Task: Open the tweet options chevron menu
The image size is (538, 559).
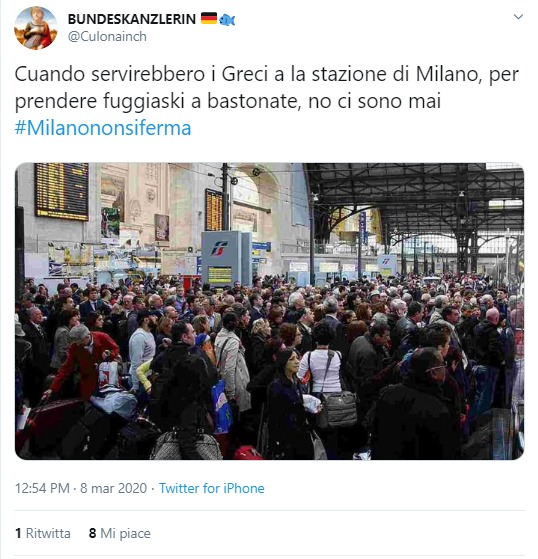Action: (x=518, y=17)
